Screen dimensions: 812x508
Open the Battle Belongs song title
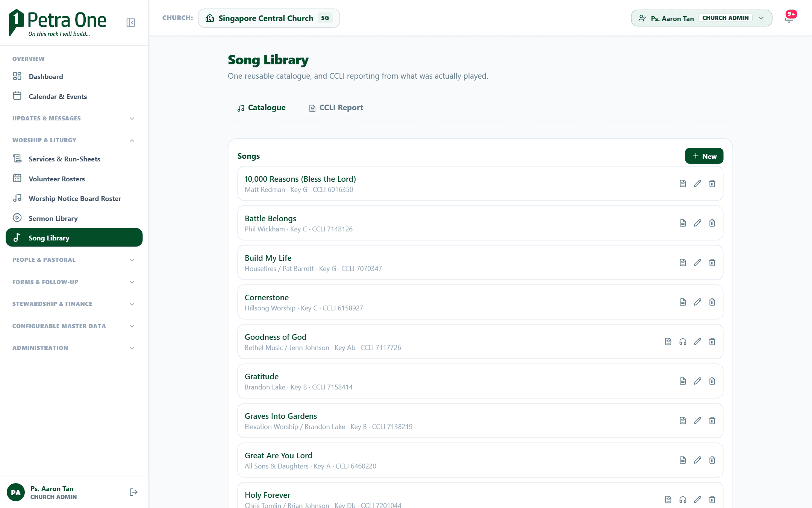tap(270, 219)
